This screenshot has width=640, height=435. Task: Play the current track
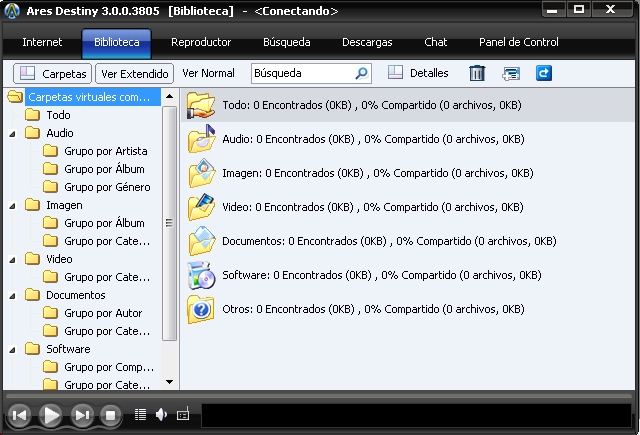(x=51, y=415)
